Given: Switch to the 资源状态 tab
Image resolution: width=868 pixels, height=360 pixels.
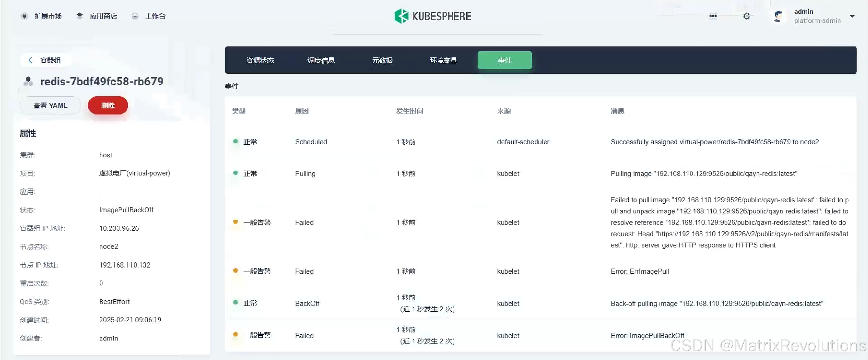Looking at the screenshot, I should 260,60.
